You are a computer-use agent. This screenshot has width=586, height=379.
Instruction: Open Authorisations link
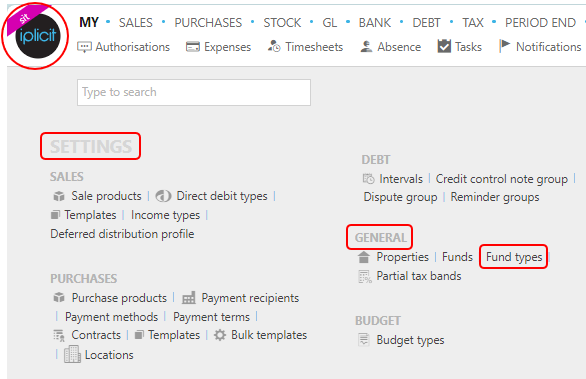[132, 47]
